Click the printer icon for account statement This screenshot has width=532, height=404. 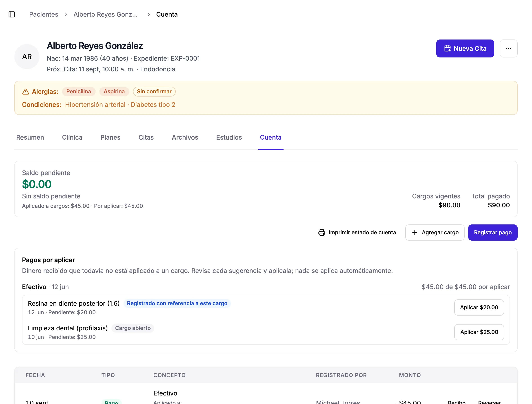321,233
